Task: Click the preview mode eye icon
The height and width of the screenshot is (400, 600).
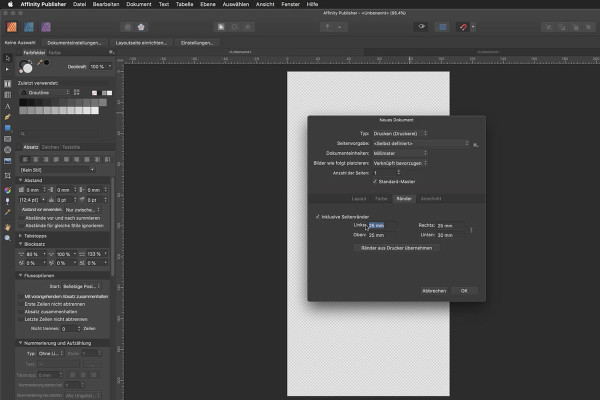Action: click(422, 26)
